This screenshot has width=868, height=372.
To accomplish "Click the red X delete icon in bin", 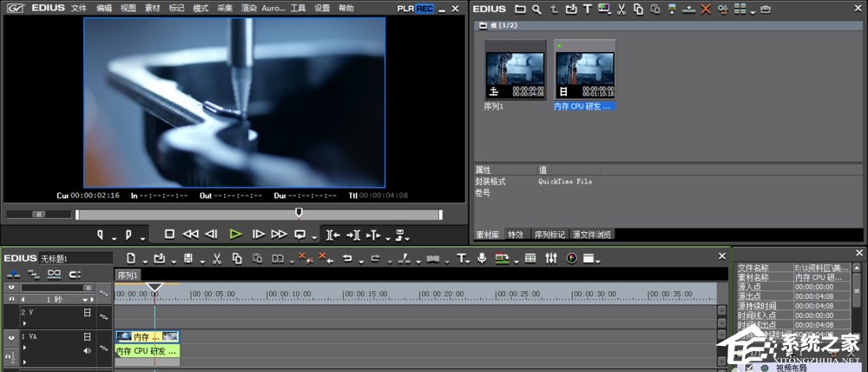I will click(706, 9).
